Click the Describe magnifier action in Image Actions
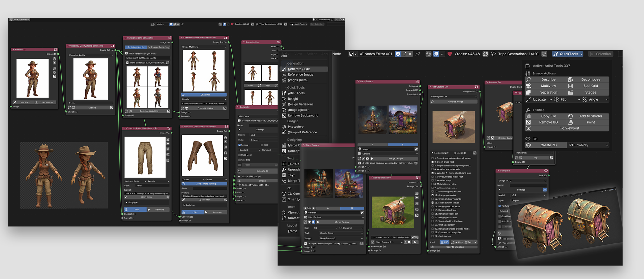Screen dimensions: 644x279 546,79
